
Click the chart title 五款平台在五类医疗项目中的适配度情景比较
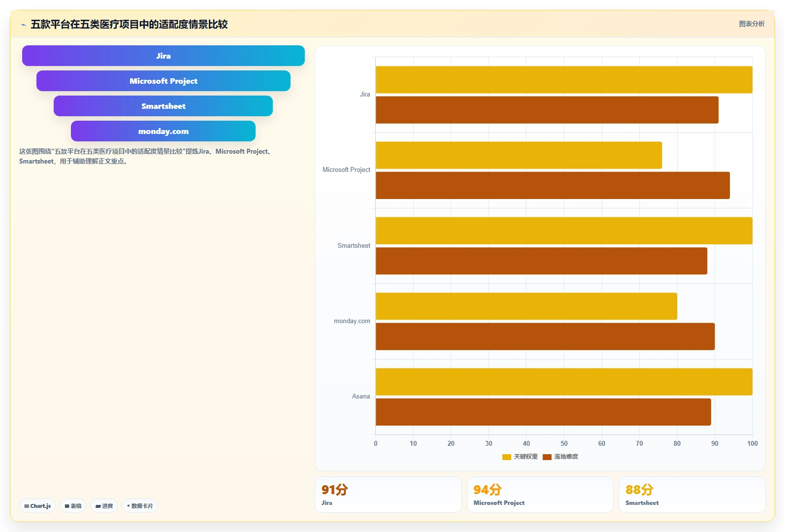pyautogui.click(x=129, y=24)
